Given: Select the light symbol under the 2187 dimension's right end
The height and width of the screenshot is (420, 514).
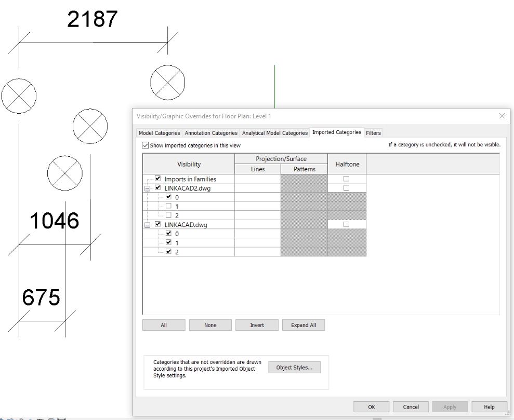Looking at the screenshot, I should click(167, 83).
